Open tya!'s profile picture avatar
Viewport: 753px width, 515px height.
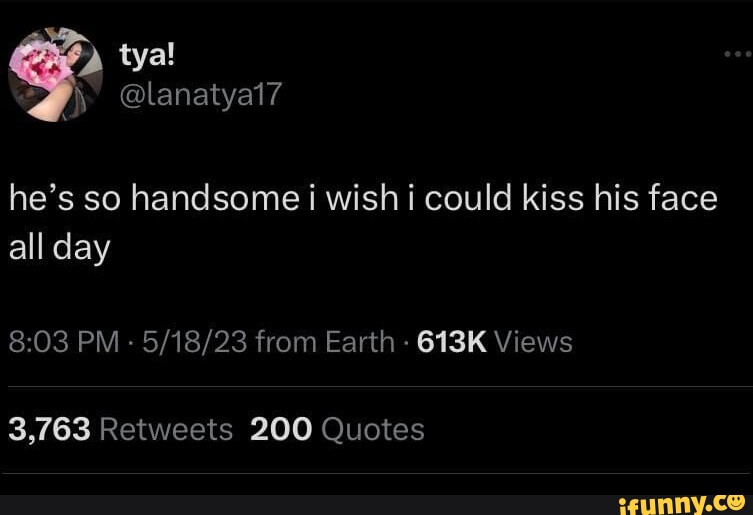pos(55,75)
